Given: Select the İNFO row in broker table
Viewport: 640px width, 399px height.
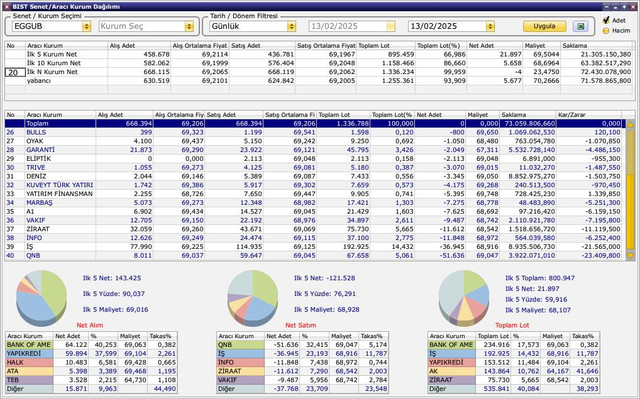Looking at the screenshot, I should pyautogui.click(x=314, y=238).
